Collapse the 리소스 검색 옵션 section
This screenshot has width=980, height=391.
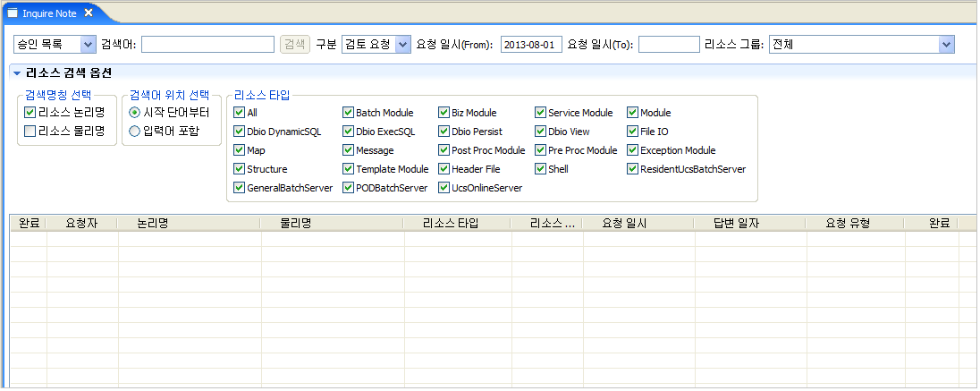tap(17, 73)
